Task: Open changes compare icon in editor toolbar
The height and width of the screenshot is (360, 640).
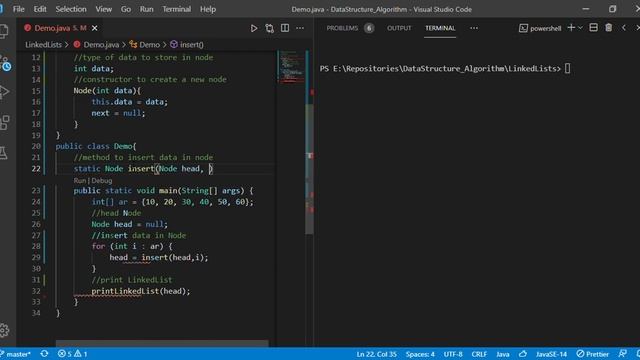Action: (x=269, y=28)
